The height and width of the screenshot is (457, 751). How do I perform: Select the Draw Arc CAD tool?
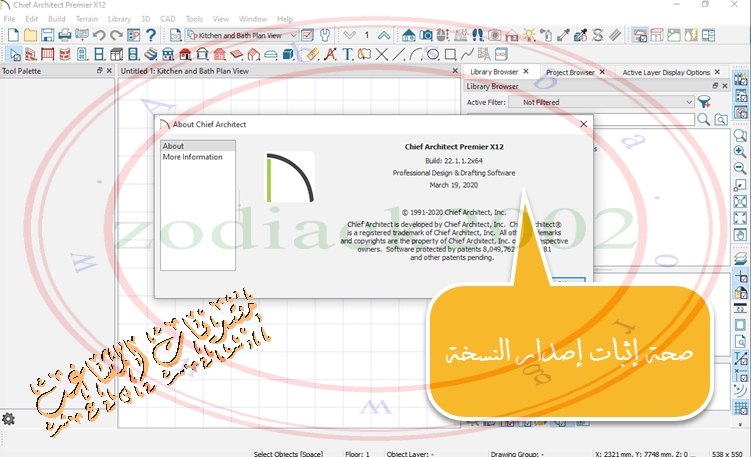416,54
